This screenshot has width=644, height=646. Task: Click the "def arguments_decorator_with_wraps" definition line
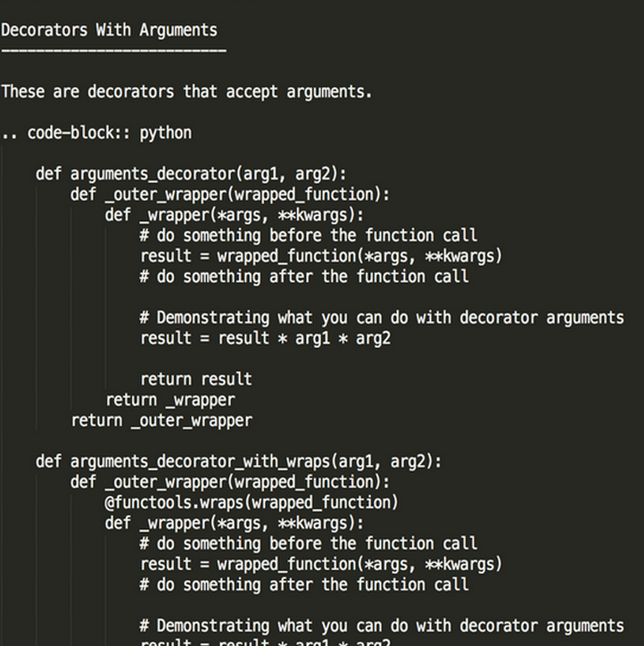click(x=238, y=461)
